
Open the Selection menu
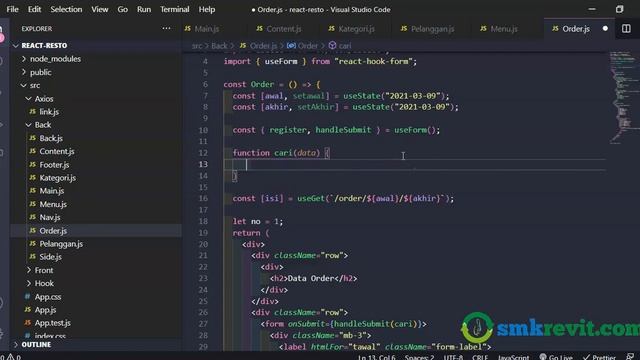click(x=66, y=9)
